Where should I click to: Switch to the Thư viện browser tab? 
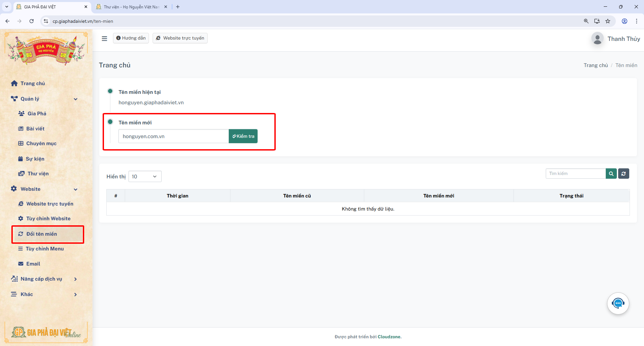(131, 7)
